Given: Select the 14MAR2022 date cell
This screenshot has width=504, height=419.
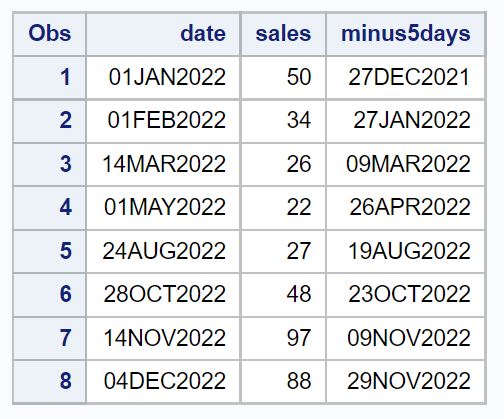Looking at the screenshot, I should (x=163, y=164).
